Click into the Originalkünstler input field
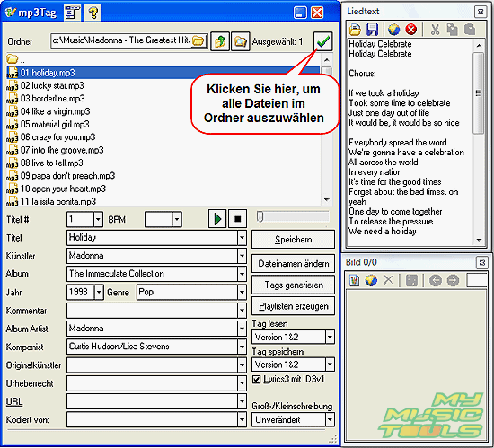494x448 pixels. pos(152,365)
